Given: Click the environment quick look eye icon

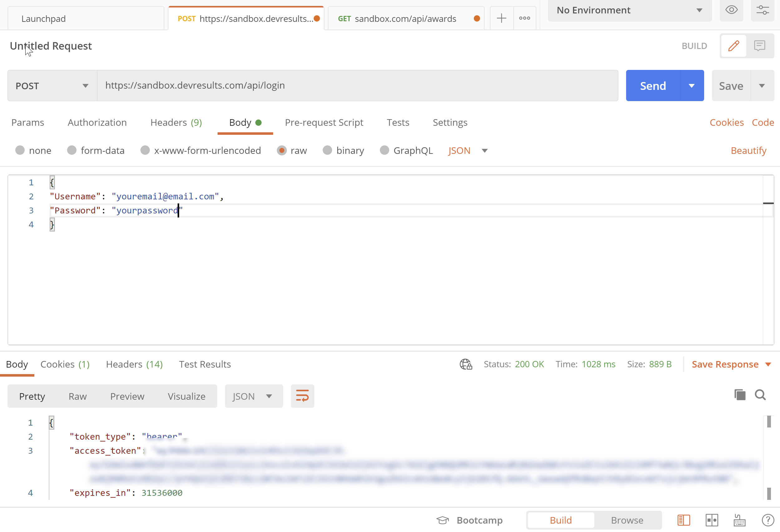Looking at the screenshot, I should tap(731, 10).
